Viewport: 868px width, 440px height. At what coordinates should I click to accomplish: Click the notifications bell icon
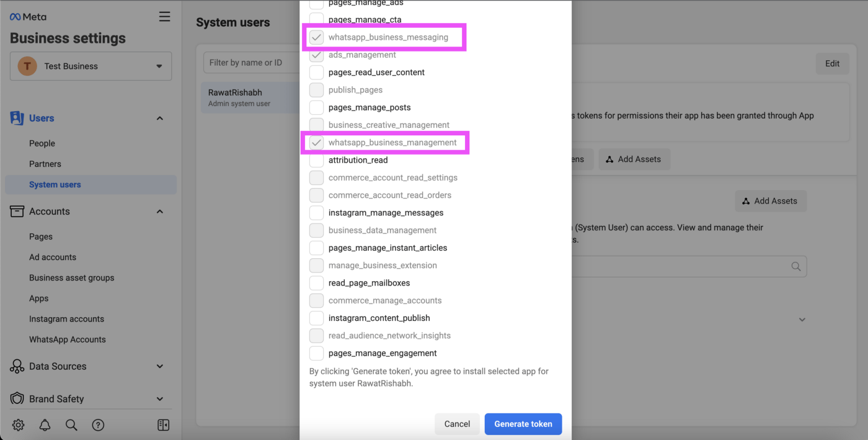(45, 425)
